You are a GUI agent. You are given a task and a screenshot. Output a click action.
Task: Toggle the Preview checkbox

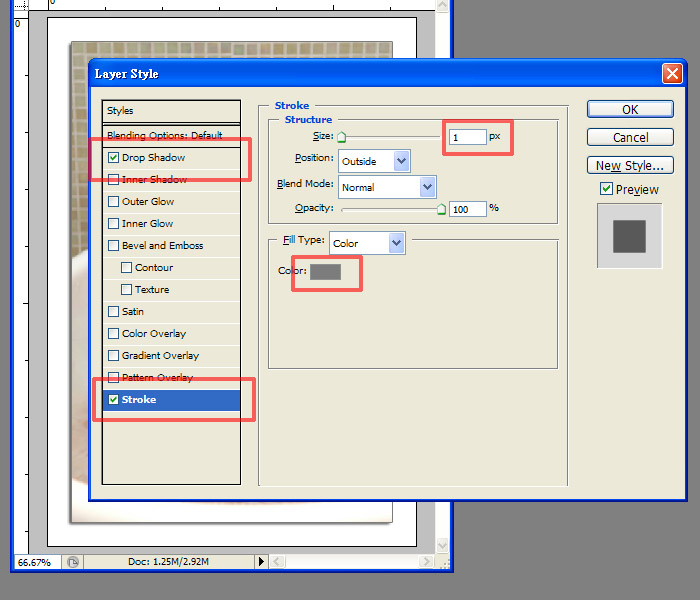point(606,189)
